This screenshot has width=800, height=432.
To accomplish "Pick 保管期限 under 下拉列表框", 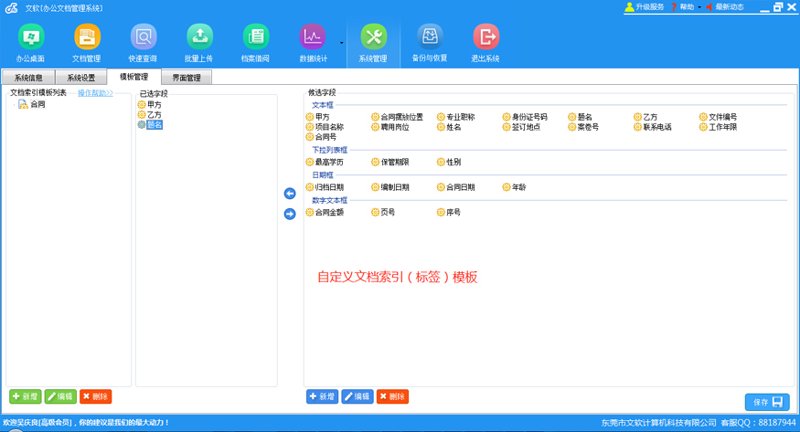I will (x=390, y=162).
